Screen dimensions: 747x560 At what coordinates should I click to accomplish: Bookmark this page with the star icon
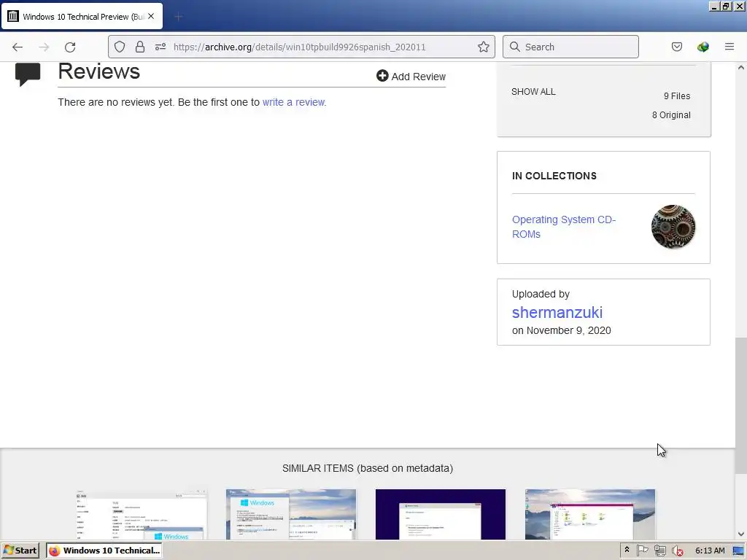tap(483, 47)
